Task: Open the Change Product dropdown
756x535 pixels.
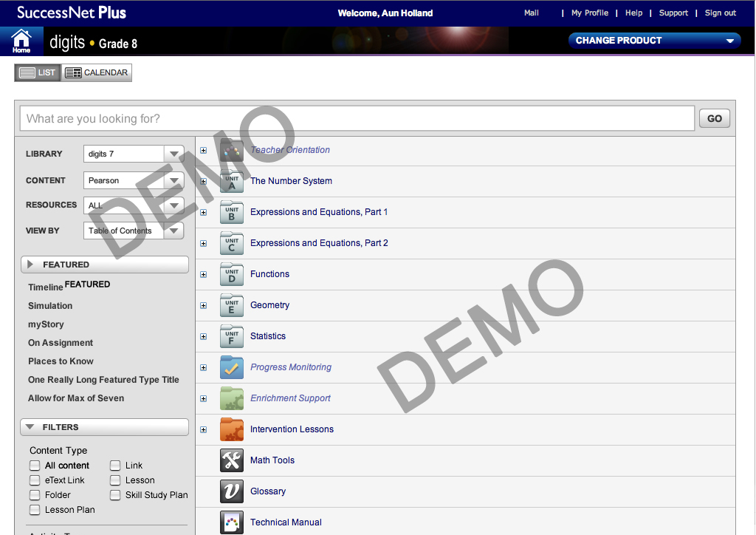Action: (x=654, y=41)
